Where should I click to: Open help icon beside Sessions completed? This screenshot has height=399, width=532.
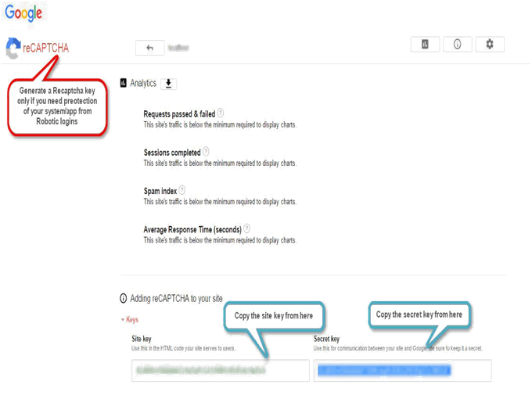click(206, 151)
